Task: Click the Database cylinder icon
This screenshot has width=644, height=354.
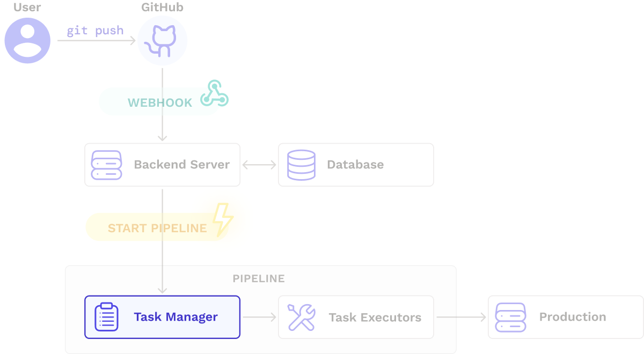Action: [x=301, y=165]
